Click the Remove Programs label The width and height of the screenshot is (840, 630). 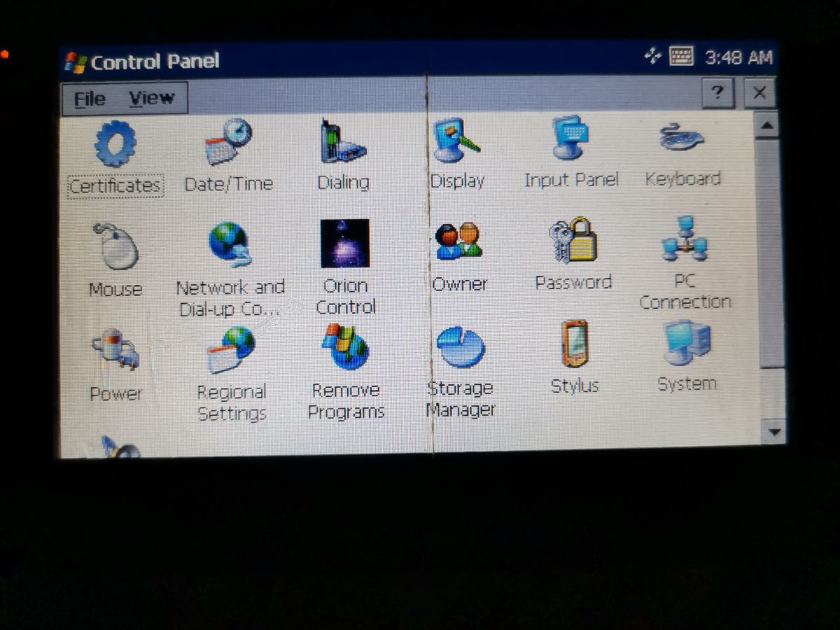tap(346, 400)
